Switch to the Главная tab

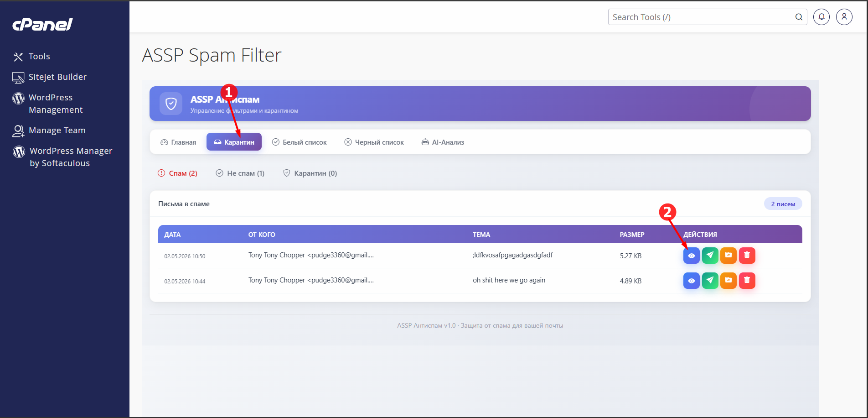tap(178, 142)
